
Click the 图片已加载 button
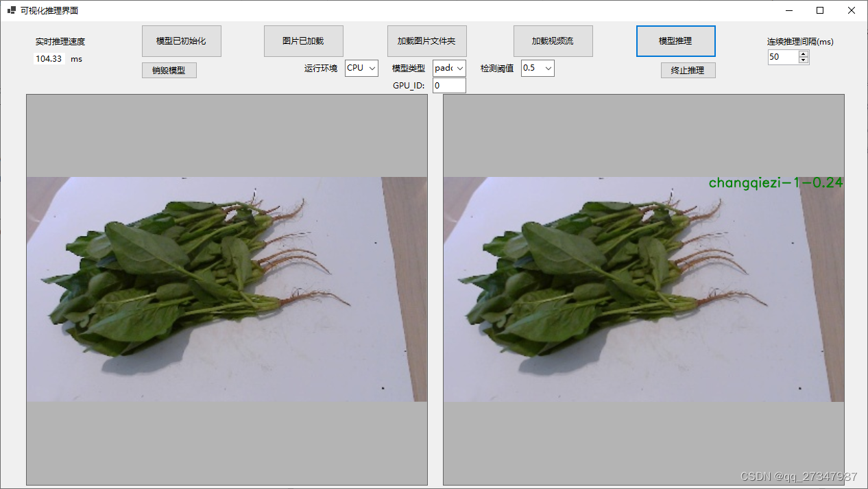coord(303,41)
